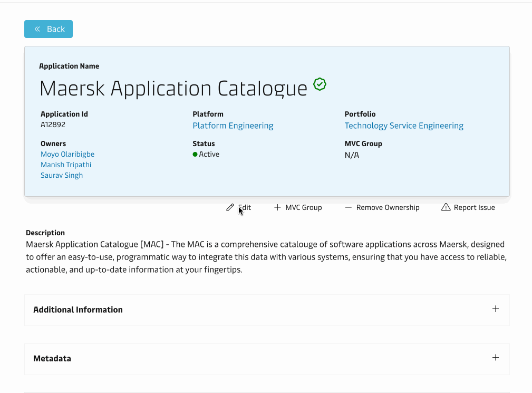Open owner Moyo Olaribigbe's profile
532x393 pixels.
click(67, 154)
